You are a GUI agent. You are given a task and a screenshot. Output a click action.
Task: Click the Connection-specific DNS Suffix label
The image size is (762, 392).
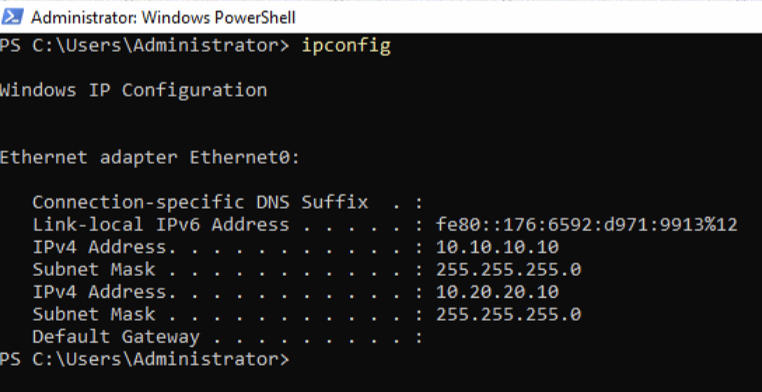[200, 202]
